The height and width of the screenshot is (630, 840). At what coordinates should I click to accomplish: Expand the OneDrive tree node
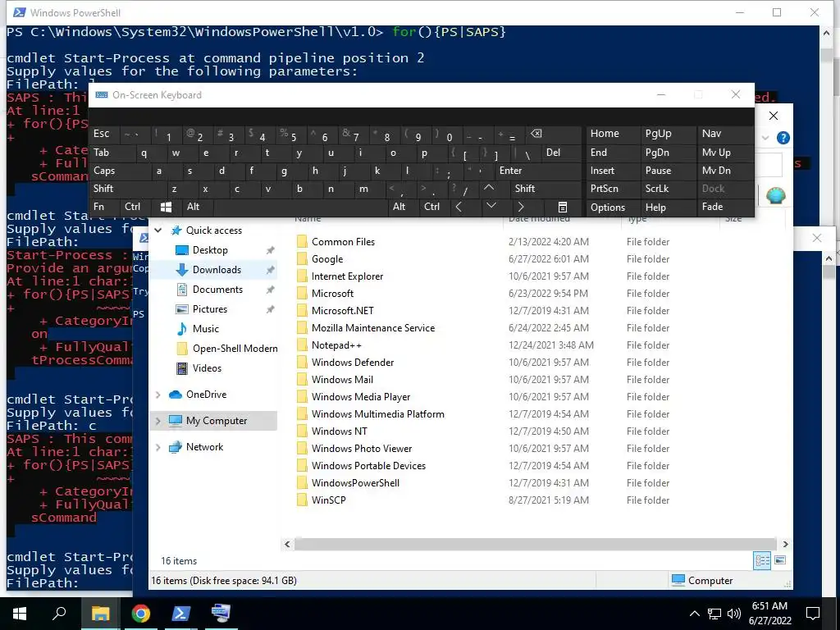(158, 395)
